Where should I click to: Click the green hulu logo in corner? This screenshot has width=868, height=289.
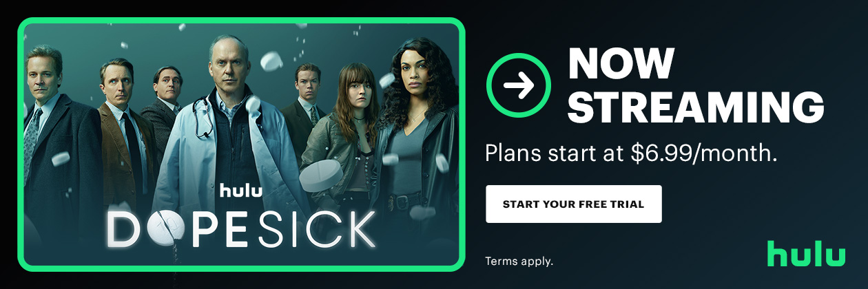pyautogui.click(x=806, y=253)
